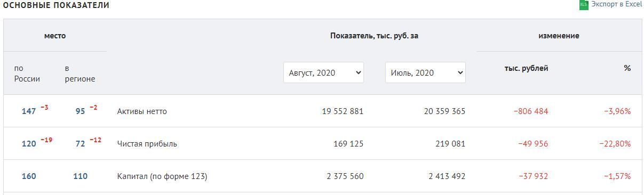Screen dimensions: 644x195
Task: Click the тыс. рублей column header
Action: click(526, 68)
